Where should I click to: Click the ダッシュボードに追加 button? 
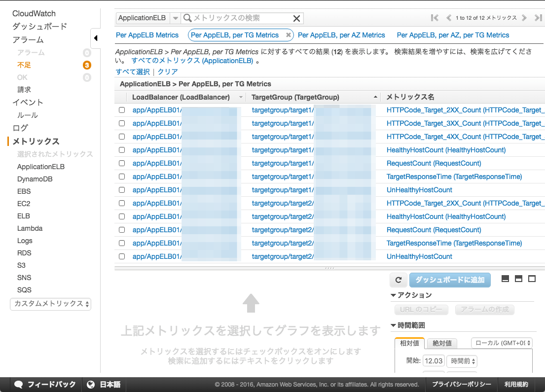tap(450, 280)
